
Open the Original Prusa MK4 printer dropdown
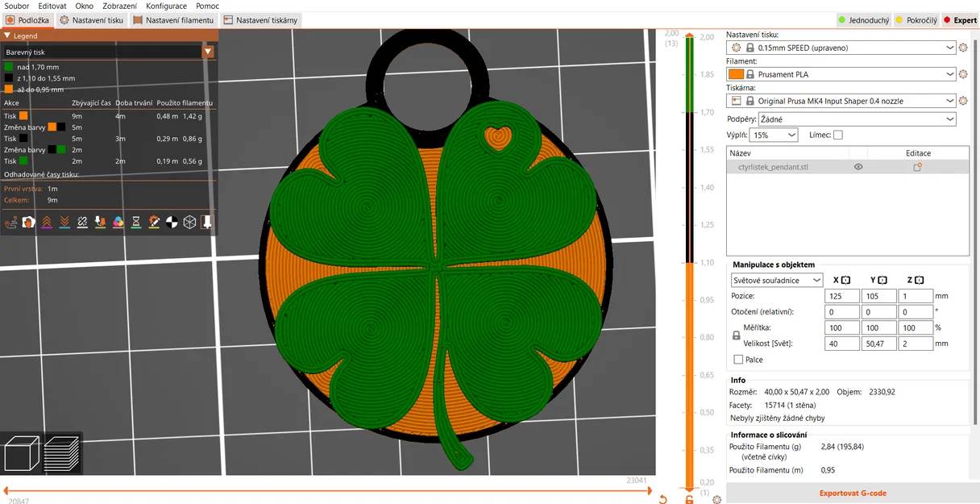[841, 101]
